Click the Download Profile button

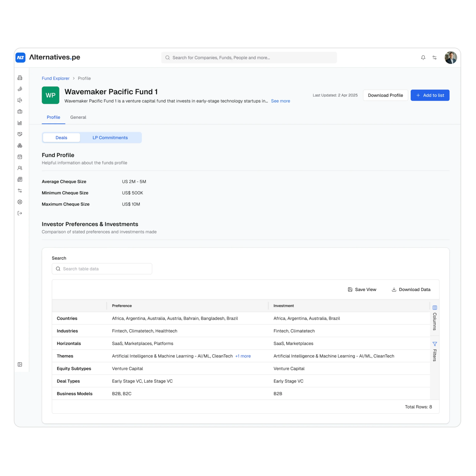click(385, 95)
